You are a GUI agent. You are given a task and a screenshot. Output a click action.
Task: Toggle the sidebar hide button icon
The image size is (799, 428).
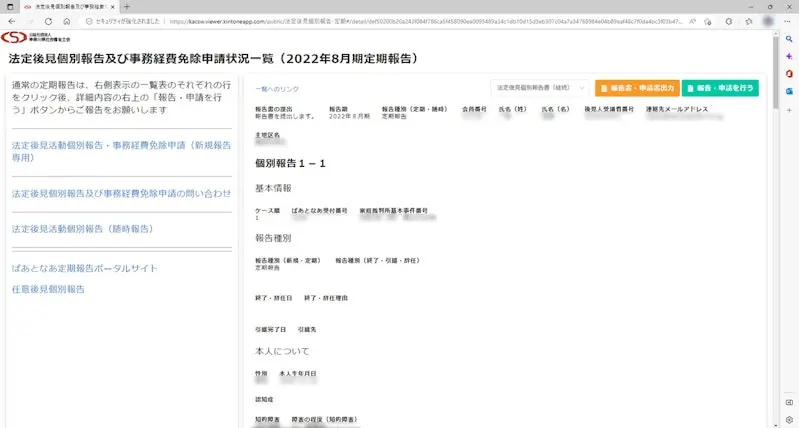pos(789,403)
